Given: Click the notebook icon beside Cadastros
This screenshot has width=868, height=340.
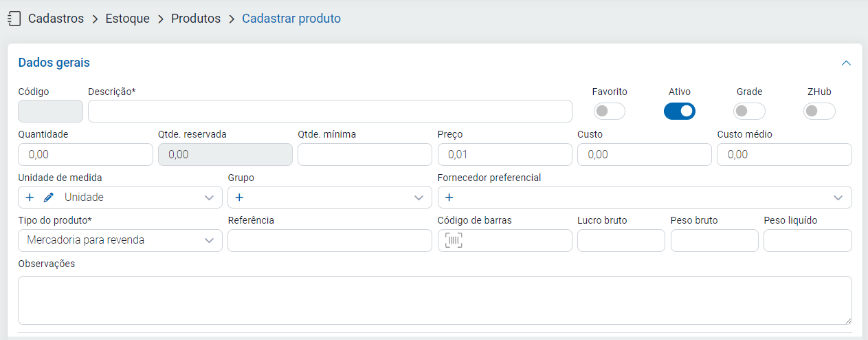Looking at the screenshot, I should 14,19.
